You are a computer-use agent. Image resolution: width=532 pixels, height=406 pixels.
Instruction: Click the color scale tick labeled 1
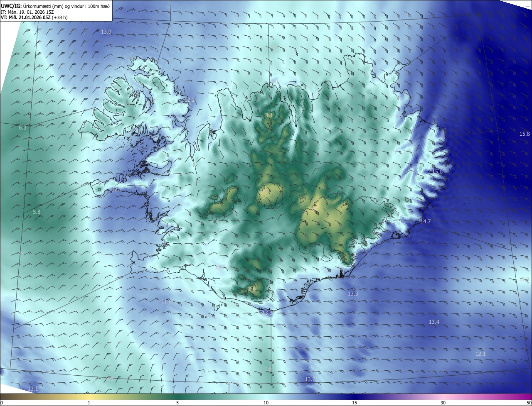coord(89,403)
